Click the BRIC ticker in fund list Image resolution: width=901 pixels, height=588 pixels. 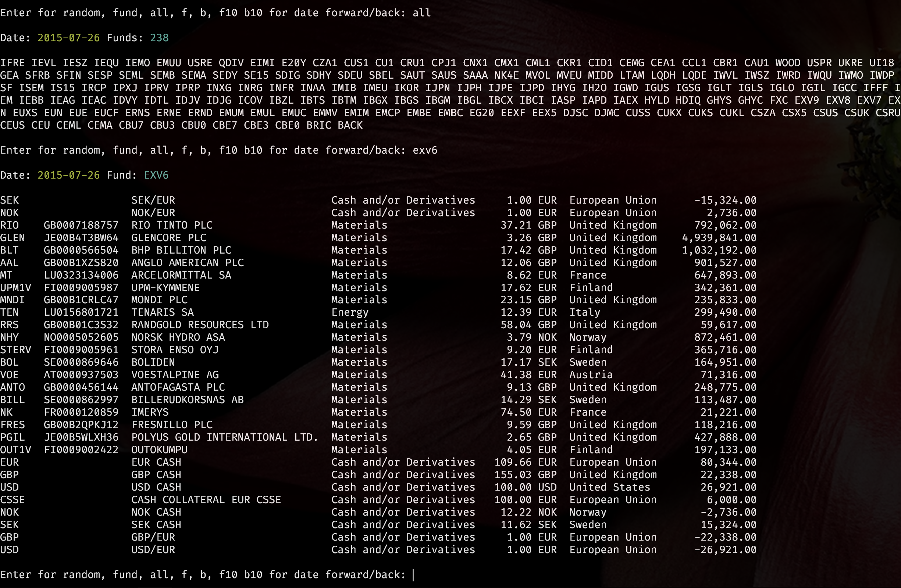point(318,125)
